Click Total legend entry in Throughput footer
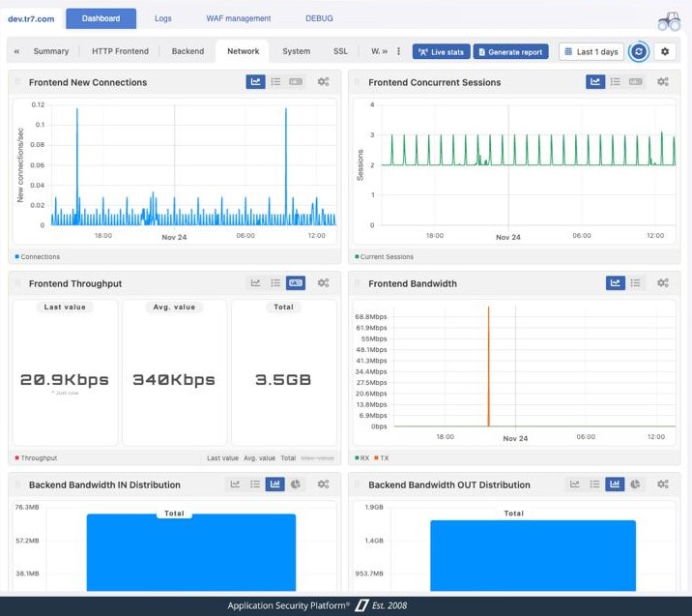This screenshot has height=616, width=692. click(288, 458)
